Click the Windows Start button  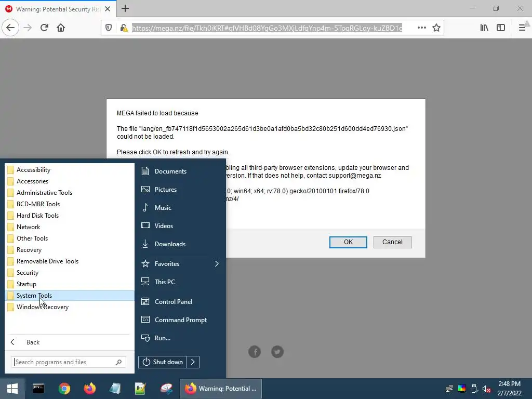coord(12,389)
